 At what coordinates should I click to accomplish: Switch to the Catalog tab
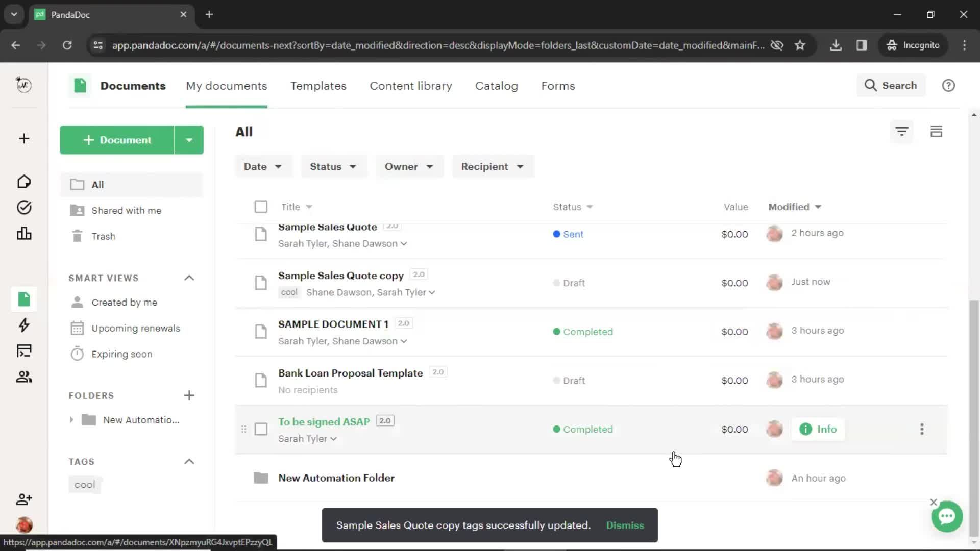(496, 86)
